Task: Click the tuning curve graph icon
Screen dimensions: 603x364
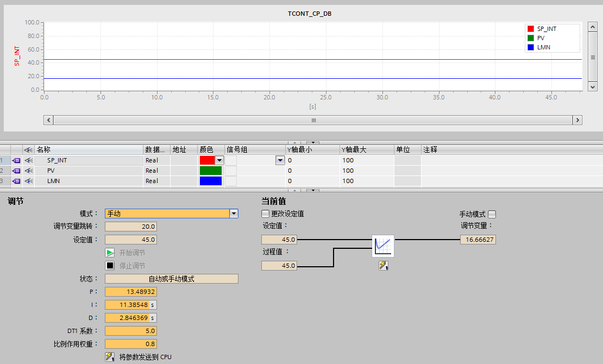Action: click(383, 246)
